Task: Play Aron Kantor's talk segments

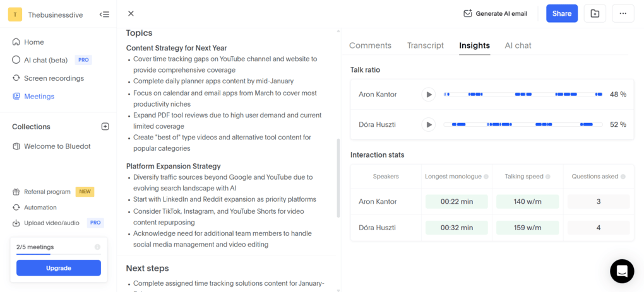Action: [429, 95]
